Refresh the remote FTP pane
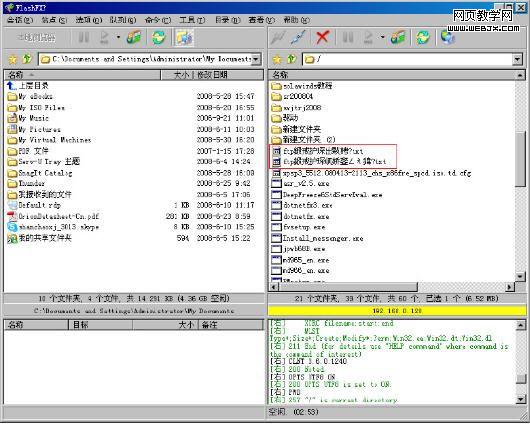The width and height of the screenshot is (530, 424). [423, 37]
